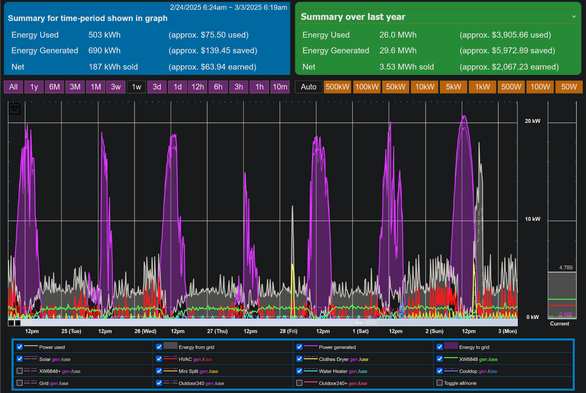Pick the 100W power scale
This screenshot has width=586, height=393.
point(540,87)
